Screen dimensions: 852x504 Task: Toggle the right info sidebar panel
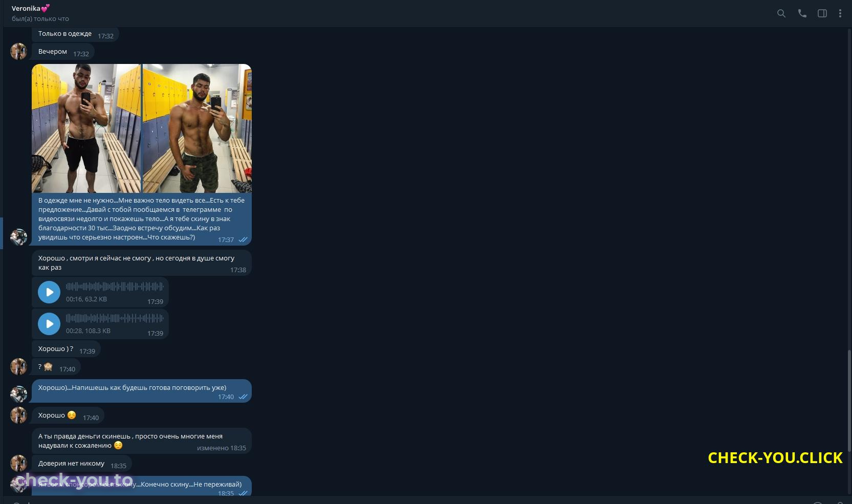[x=822, y=14]
